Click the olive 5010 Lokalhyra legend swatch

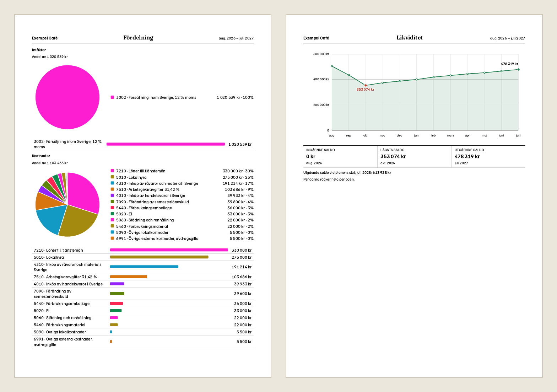pyautogui.click(x=112, y=177)
